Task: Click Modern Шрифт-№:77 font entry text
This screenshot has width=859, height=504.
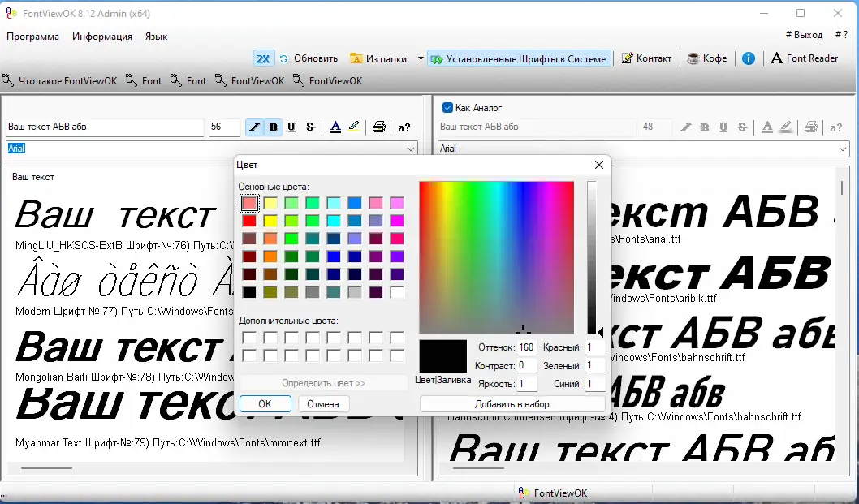Action: click(124, 311)
